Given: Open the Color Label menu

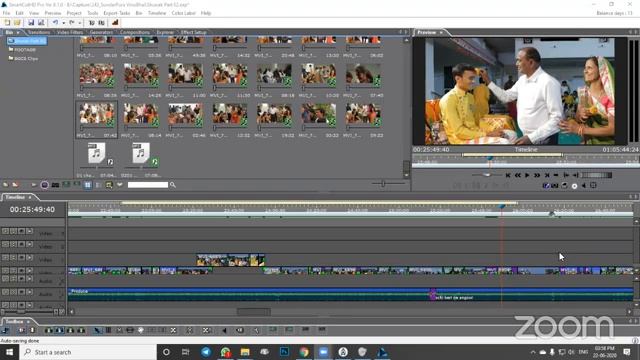Looking at the screenshot, I should tap(184, 13).
